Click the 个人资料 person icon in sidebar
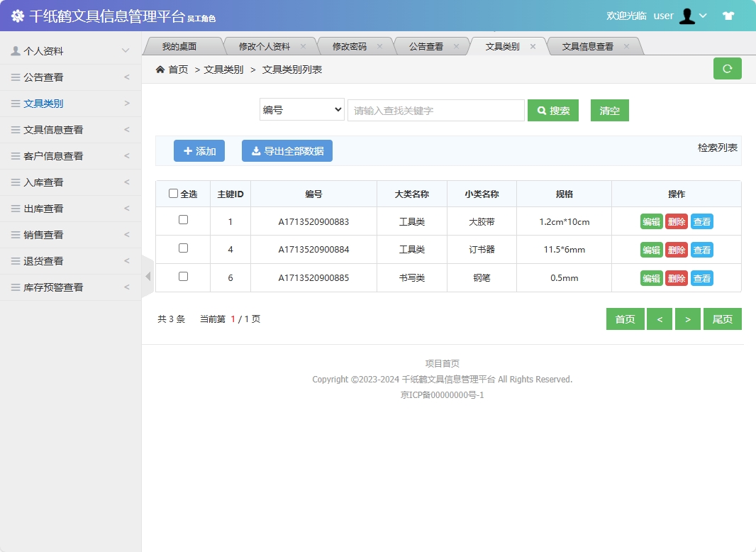The height and width of the screenshot is (552, 756). (x=16, y=50)
